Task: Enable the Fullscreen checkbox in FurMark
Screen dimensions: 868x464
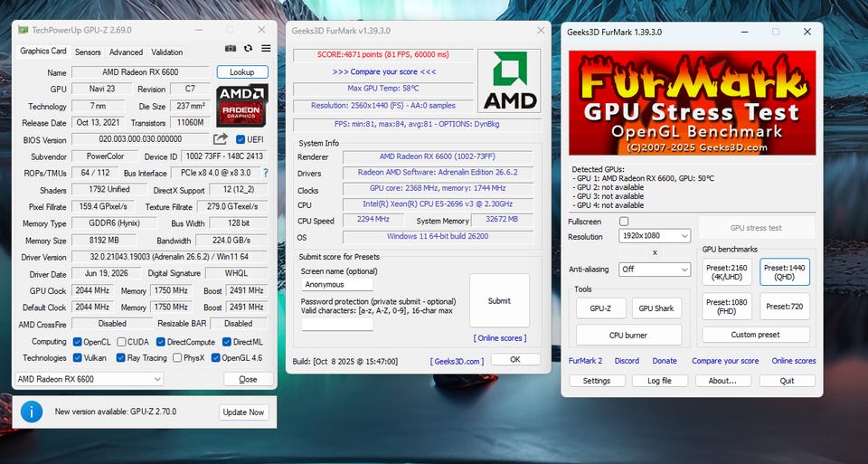Action: point(624,222)
